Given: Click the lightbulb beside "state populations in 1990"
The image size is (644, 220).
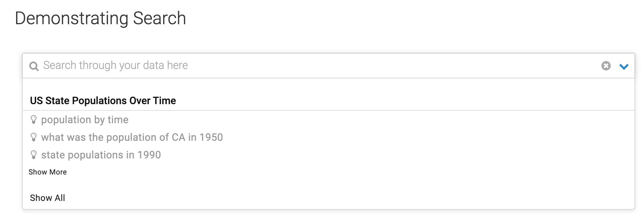Looking at the screenshot, I should click(34, 155).
